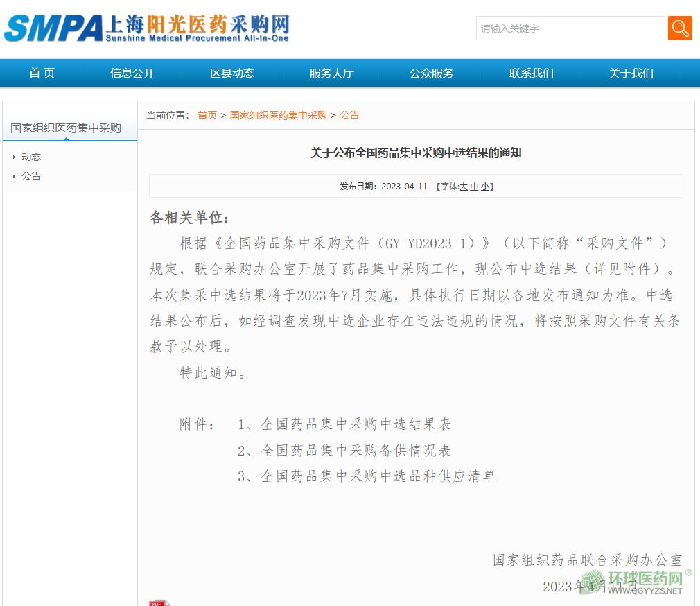The width and height of the screenshot is (700, 606).
Task: Focus the keyword search input field
Action: click(x=570, y=28)
